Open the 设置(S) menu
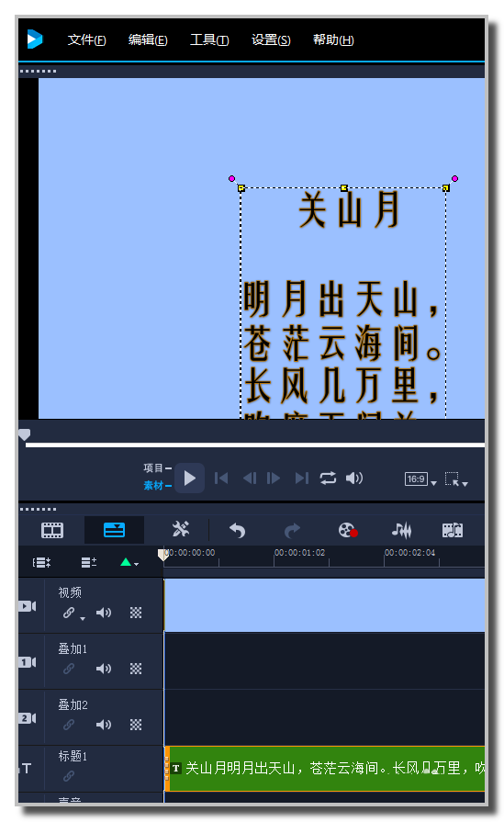 pyautogui.click(x=271, y=39)
